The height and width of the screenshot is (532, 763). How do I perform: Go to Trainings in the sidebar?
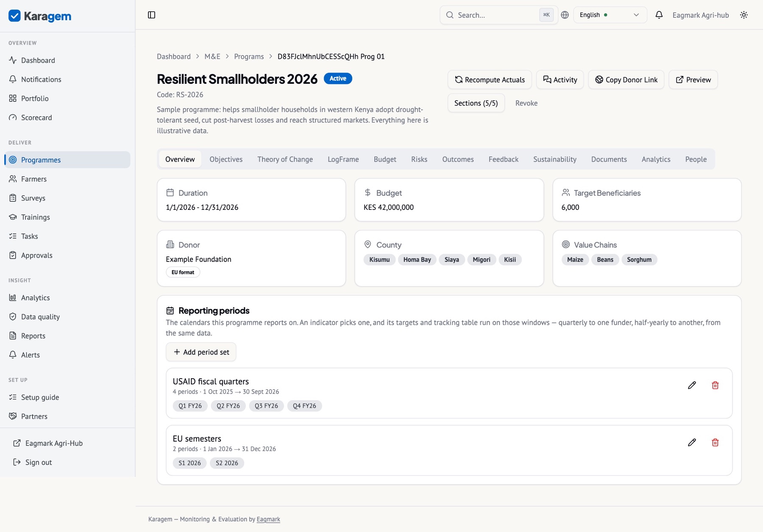click(67, 217)
